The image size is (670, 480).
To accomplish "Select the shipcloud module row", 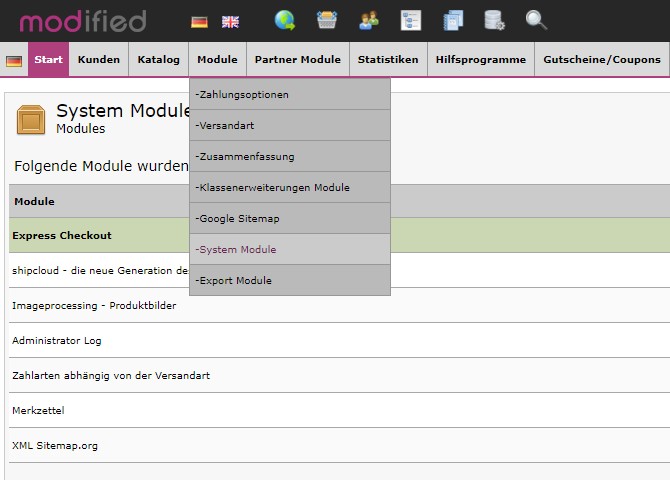I will tap(339, 270).
